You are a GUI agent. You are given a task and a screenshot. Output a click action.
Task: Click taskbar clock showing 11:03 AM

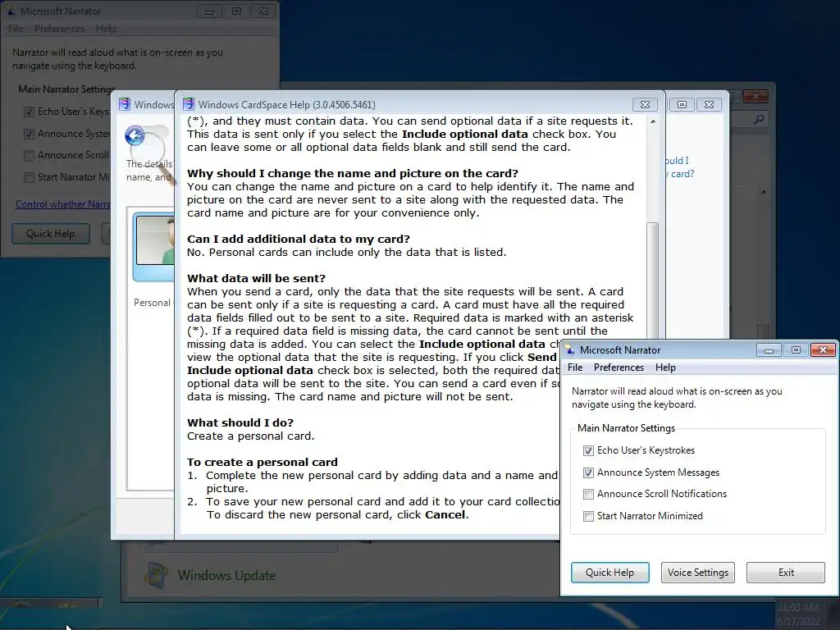[798, 608]
